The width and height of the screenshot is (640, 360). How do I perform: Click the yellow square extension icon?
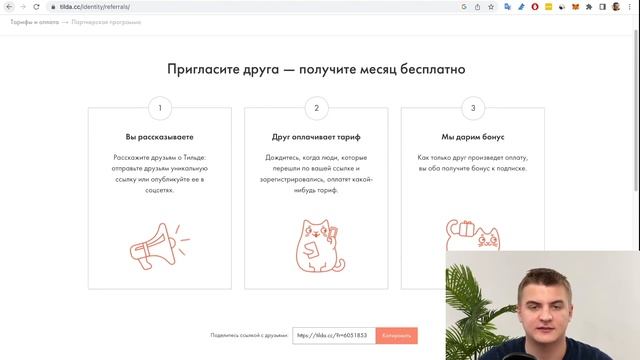[x=549, y=7]
